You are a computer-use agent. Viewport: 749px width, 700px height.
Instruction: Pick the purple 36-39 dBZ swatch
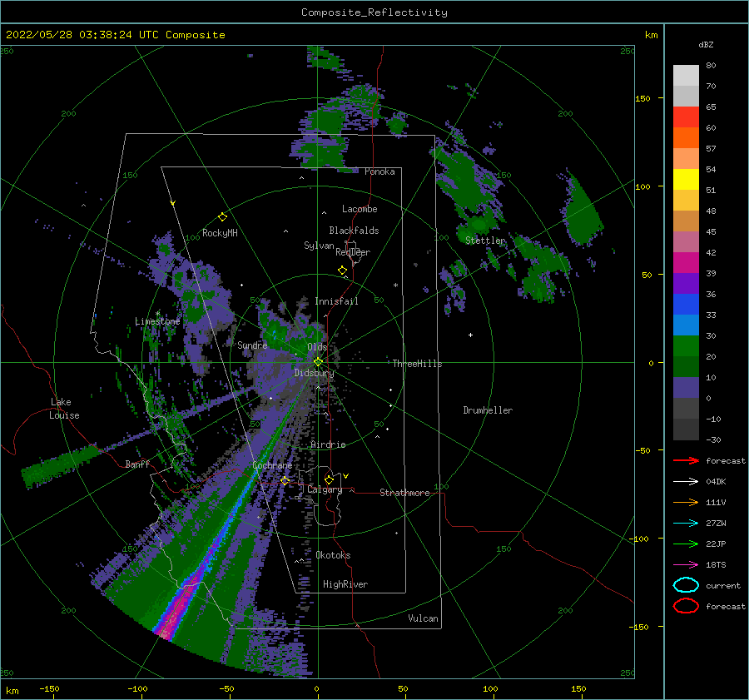tap(686, 284)
